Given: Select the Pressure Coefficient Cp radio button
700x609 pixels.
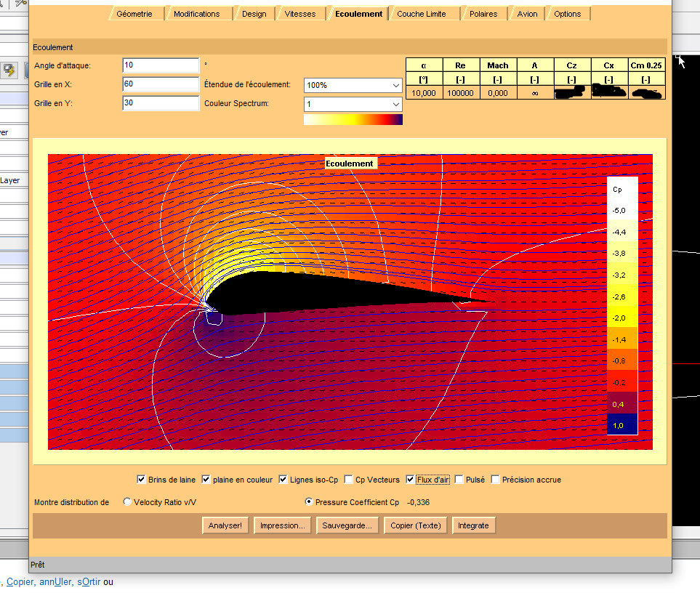Looking at the screenshot, I should pos(308,502).
